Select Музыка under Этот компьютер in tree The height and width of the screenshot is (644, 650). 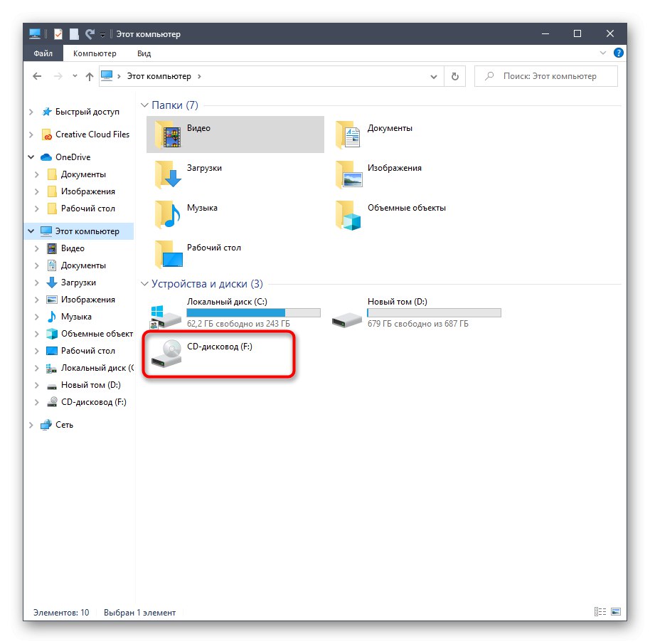click(x=76, y=317)
